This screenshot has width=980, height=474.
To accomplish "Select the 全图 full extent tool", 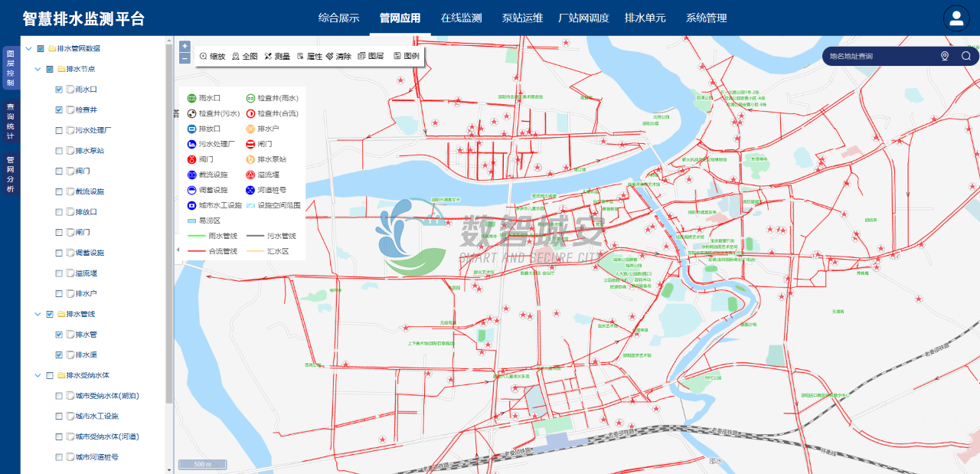I will 244,57.
